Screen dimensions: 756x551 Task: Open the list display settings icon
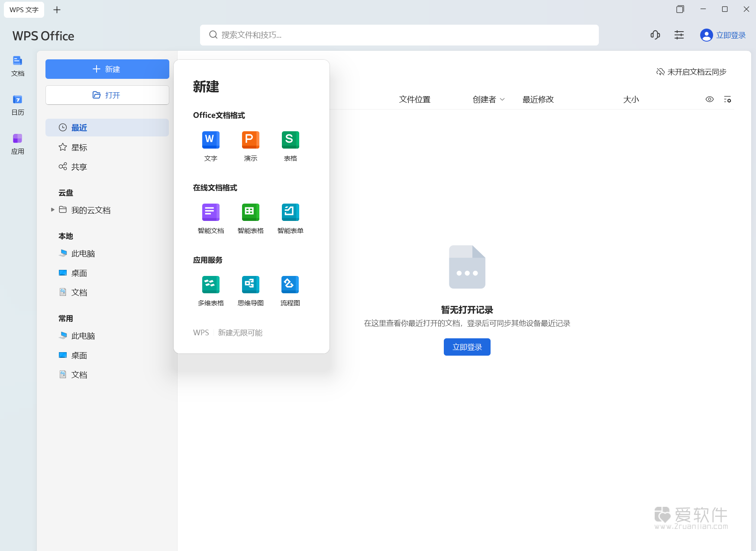click(727, 99)
